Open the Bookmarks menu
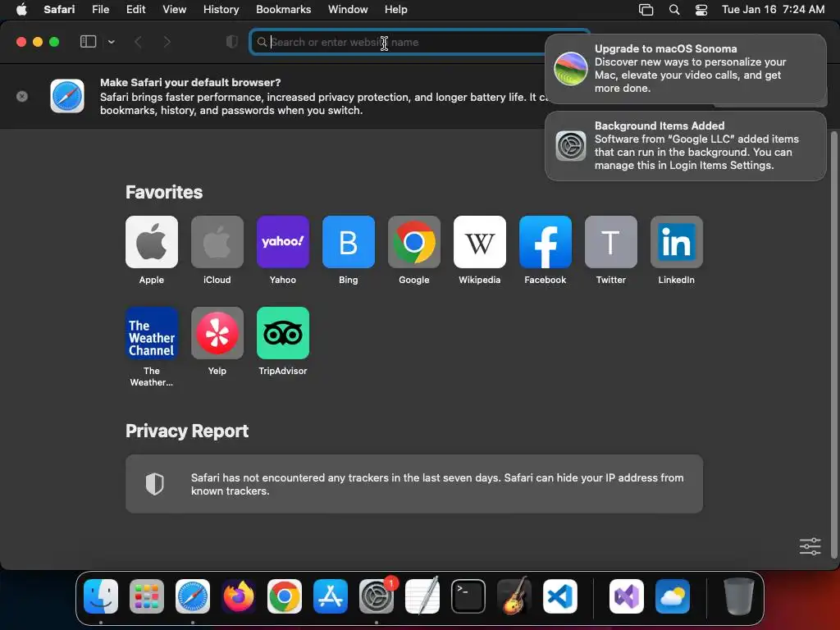Image resolution: width=840 pixels, height=630 pixels. pos(283,10)
